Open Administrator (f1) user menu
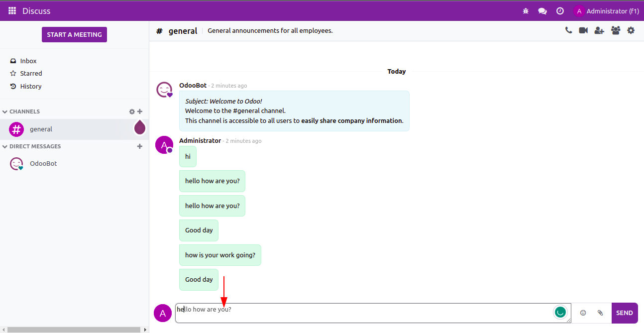Viewport: 644px width, 333px height. click(606, 11)
